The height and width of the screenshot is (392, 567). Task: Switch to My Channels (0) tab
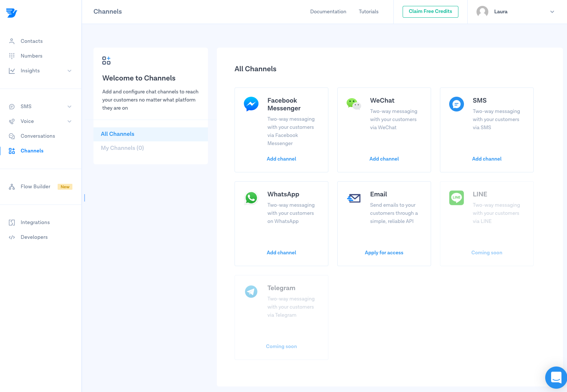151,148
